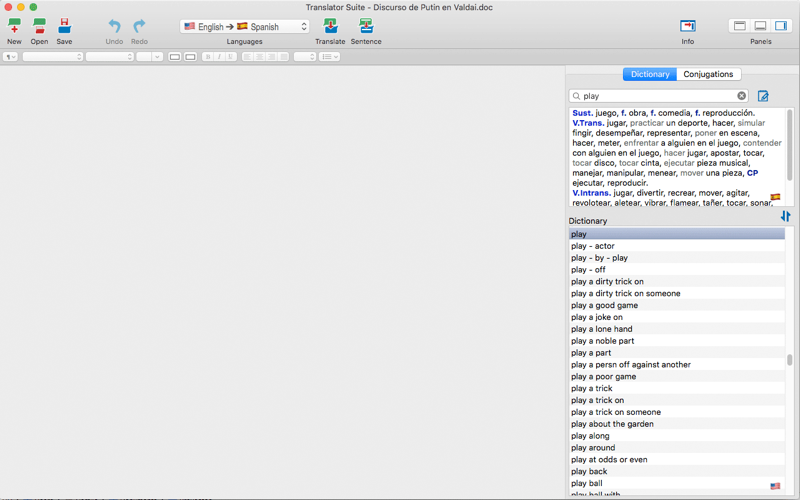Select 'play a trick' entry
This screenshot has width=800, height=500.
click(x=677, y=388)
